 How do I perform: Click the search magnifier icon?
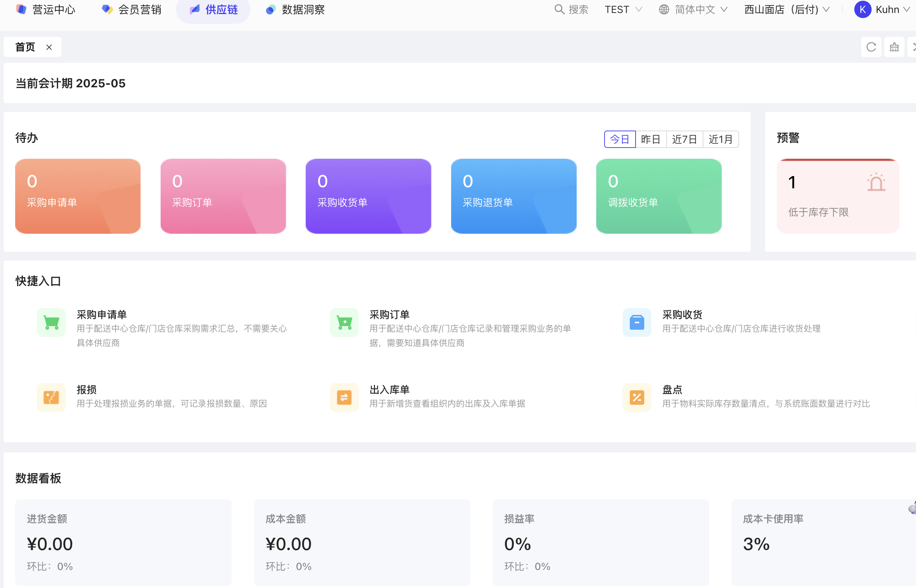click(x=559, y=9)
